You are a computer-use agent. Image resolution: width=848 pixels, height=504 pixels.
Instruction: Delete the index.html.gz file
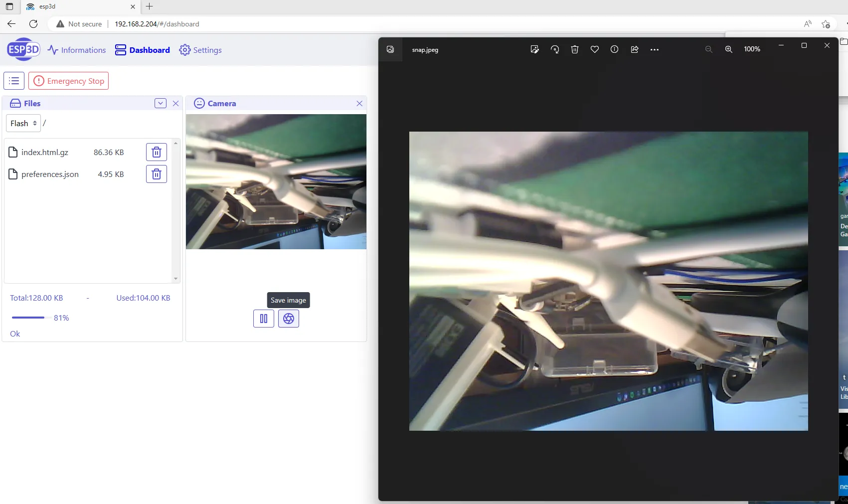tap(156, 152)
